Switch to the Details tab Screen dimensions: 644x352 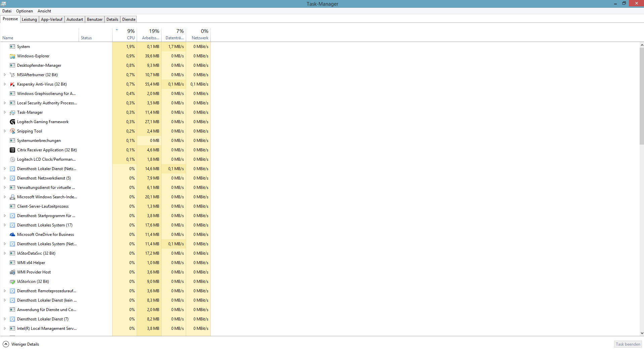(112, 19)
